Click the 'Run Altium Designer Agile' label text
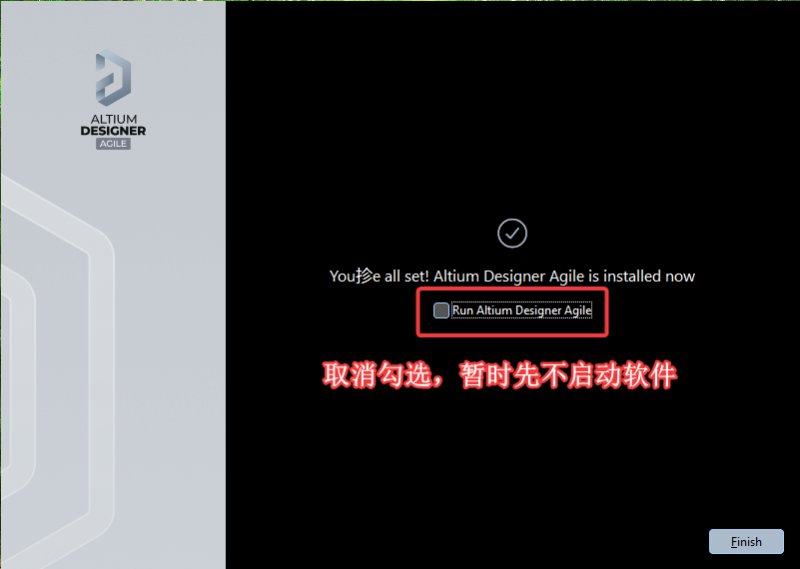This screenshot has height=569, width=800. [x=521, y=310]
